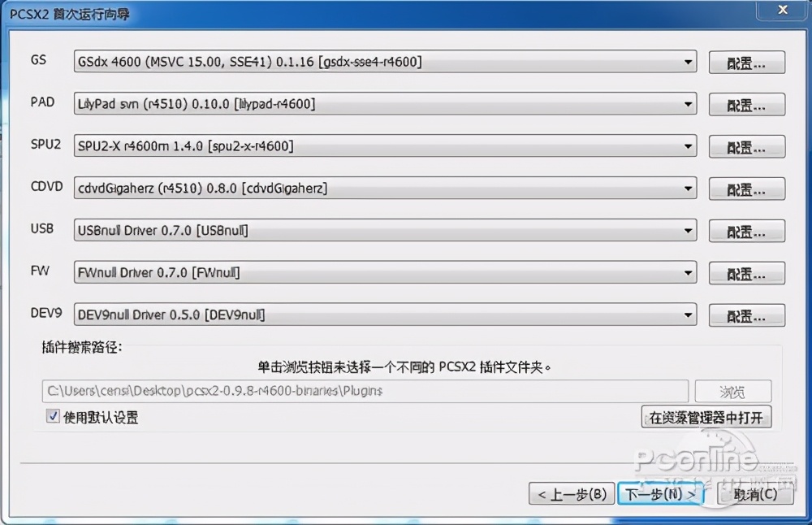
Task: Select the plugin search path input field
Action: tap(365, 391)
